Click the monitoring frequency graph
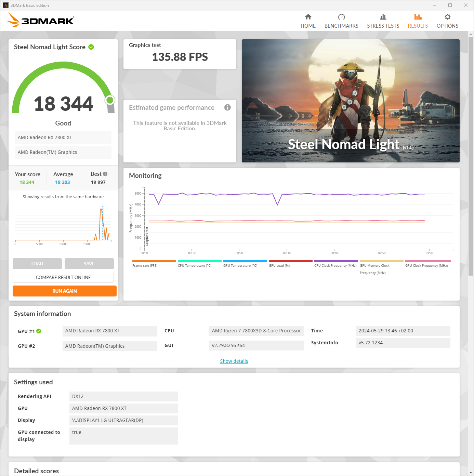 [291, 220]
